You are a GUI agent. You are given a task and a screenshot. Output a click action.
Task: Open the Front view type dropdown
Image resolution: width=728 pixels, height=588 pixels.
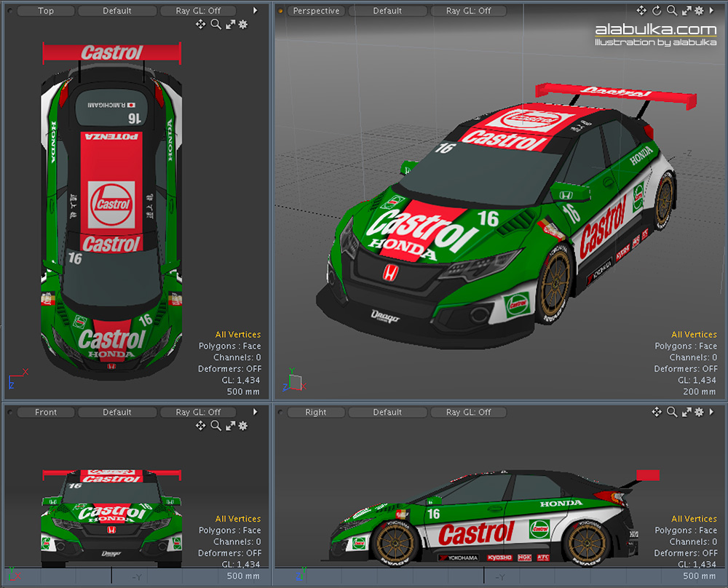(46, 412)
